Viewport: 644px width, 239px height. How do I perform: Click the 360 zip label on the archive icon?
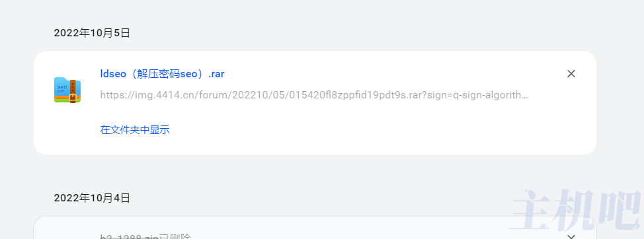(62, 89)
